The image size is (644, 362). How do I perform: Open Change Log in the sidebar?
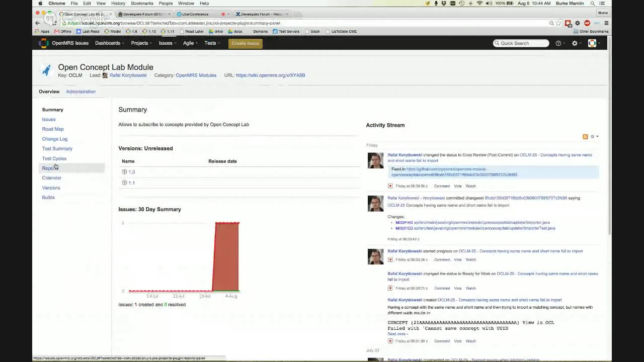(x=55, y=139)
